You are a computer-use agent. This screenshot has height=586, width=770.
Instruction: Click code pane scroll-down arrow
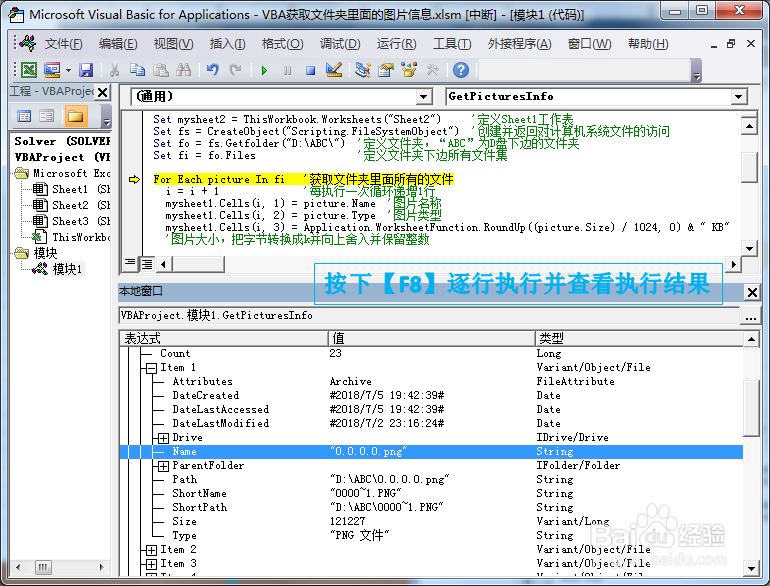pos(749,249)
